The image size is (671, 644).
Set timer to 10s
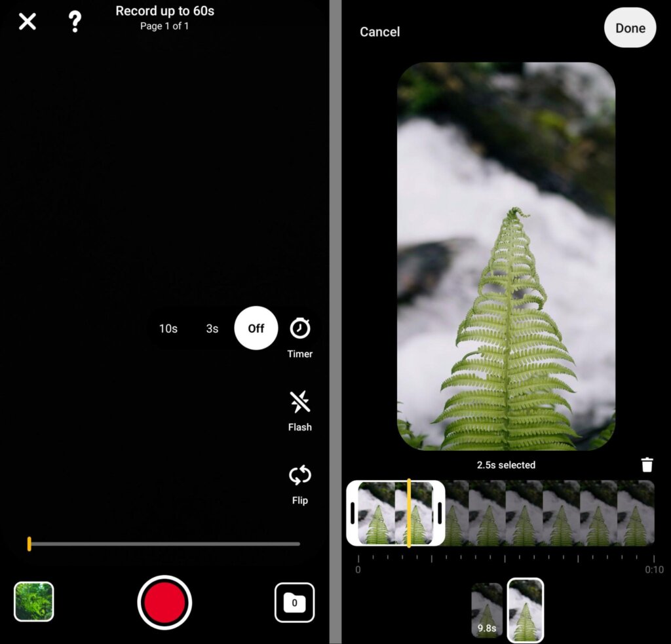click(x=168, y=328)
